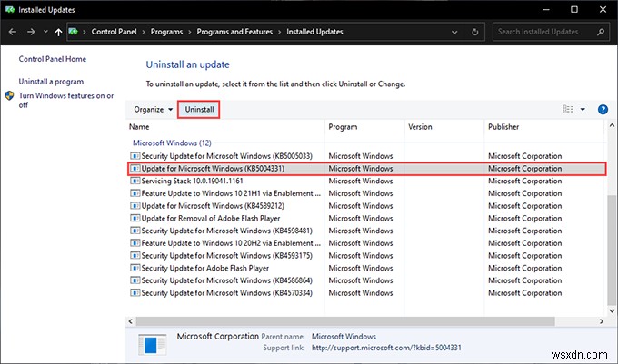This screenshot has height=364, width=618.
Task: Select Security Update for Adobe Flash Player
Action: (366, 268)
